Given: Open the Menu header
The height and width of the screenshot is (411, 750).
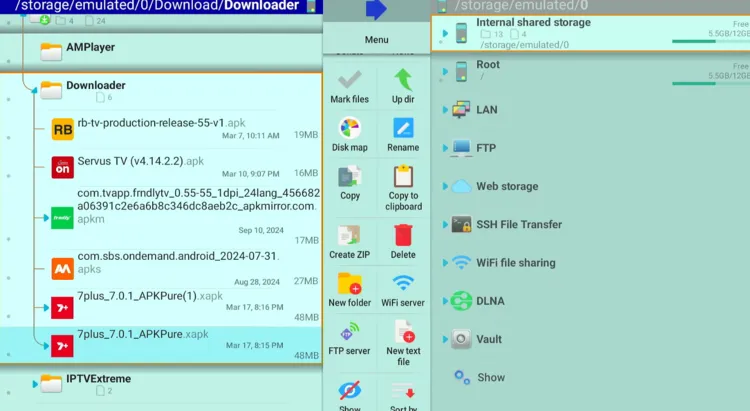Looking at the screenshot, I should [x=376, y=40].
